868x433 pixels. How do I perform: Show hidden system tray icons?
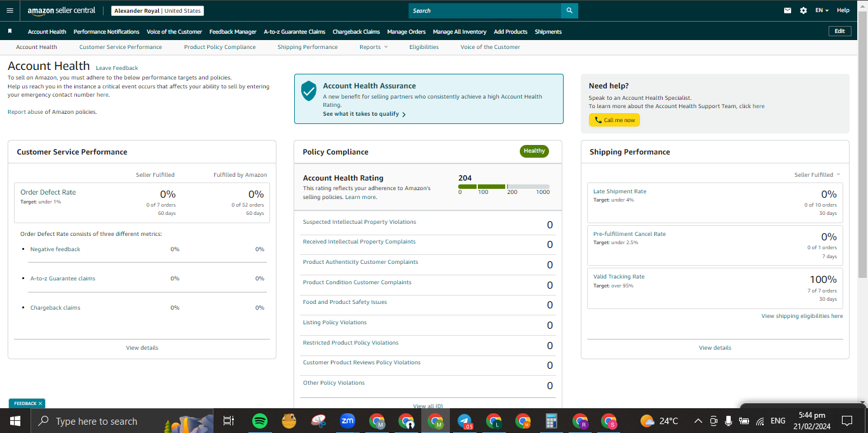(698, 421)
